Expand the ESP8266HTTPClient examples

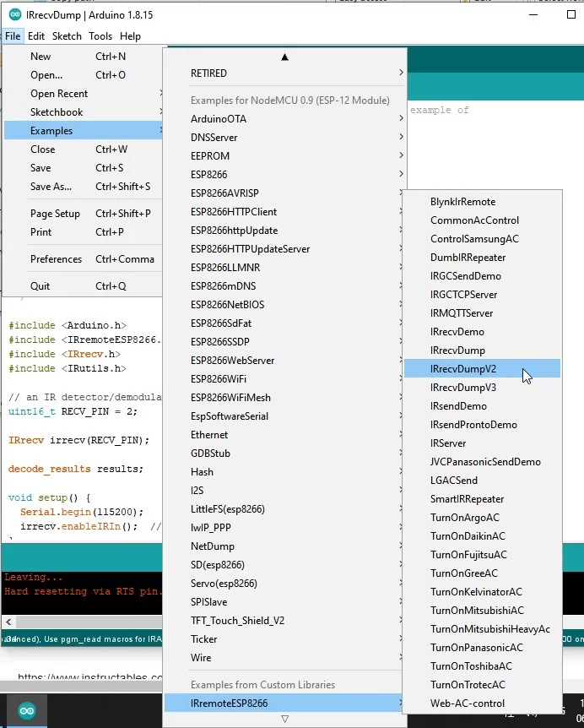[x=284, y=211]
